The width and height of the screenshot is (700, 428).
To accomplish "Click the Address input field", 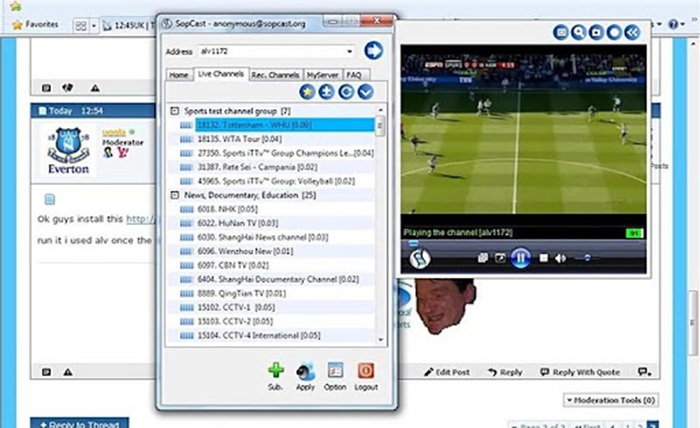I will [271, 52].
